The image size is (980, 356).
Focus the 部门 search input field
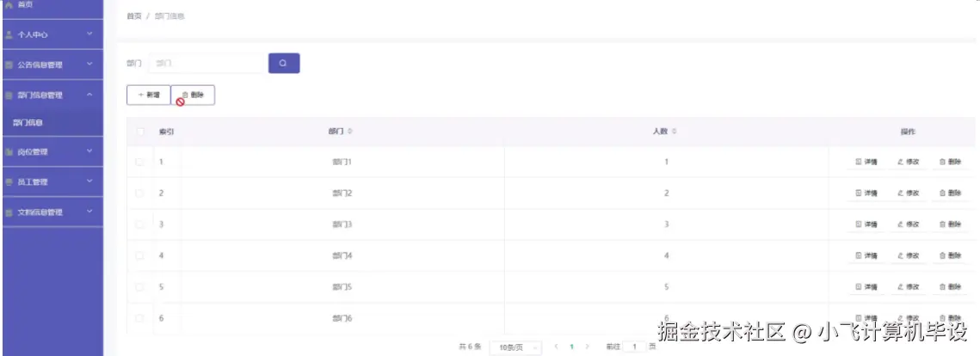(x=206, y=63)
